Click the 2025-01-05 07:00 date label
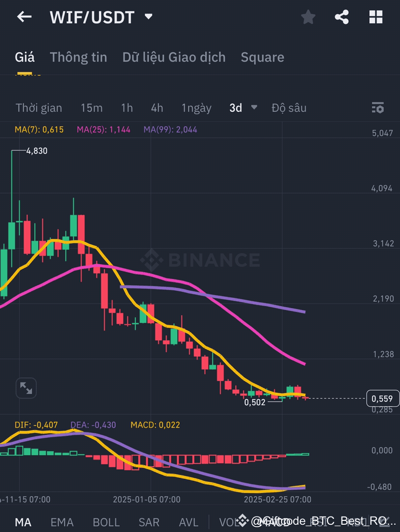Image resolution: width=400 pixels, height=532 pixels. 146,500
